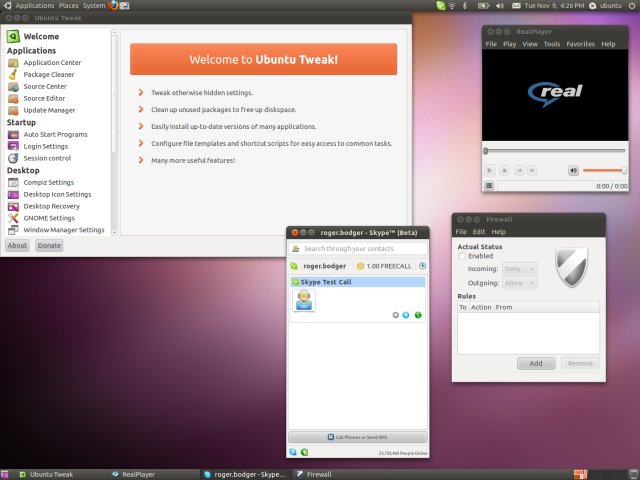Viewport: 640px width, 480px height.
Task: Open the ubuntu user menu in top panel
Action: pyautogui.click(x=606, y=6)
